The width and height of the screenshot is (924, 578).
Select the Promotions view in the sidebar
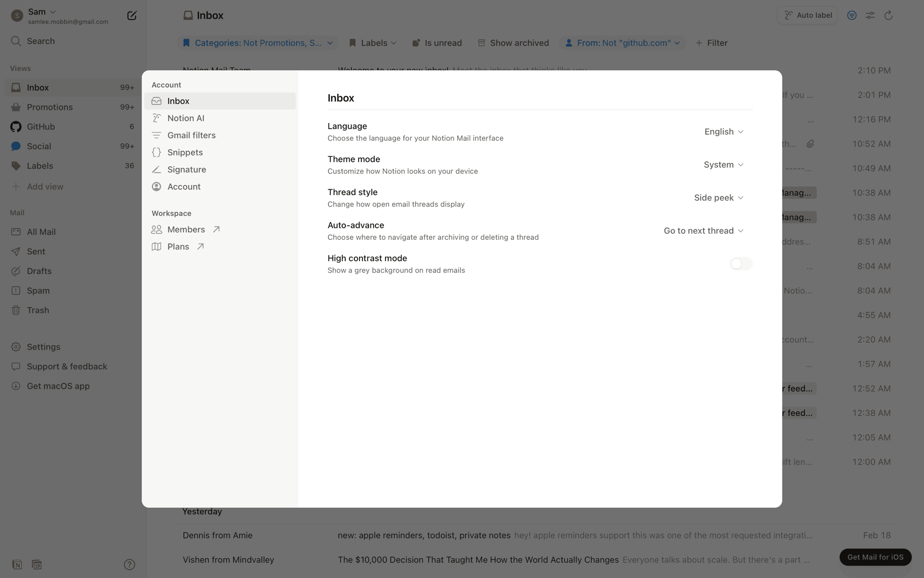click(73, 107)
